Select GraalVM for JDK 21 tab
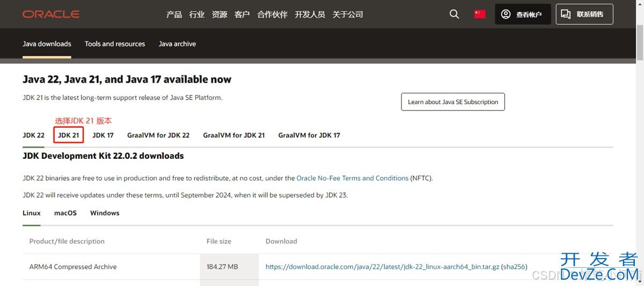This screenshot has width=644, height=286. tap(234, 135)
